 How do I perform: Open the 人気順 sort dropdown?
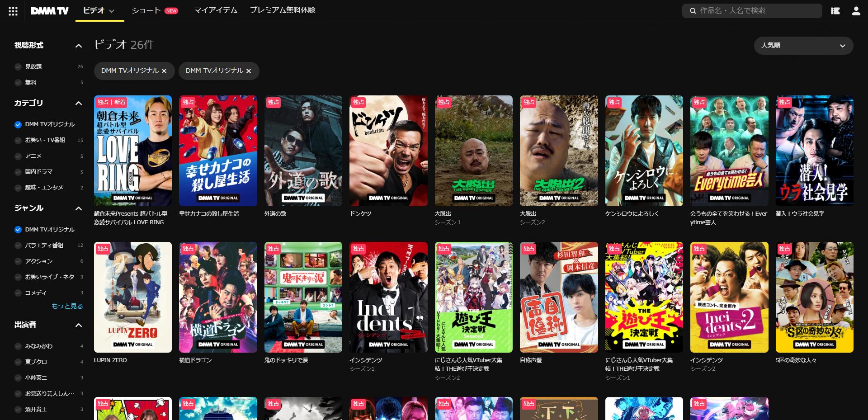point(803,46)
